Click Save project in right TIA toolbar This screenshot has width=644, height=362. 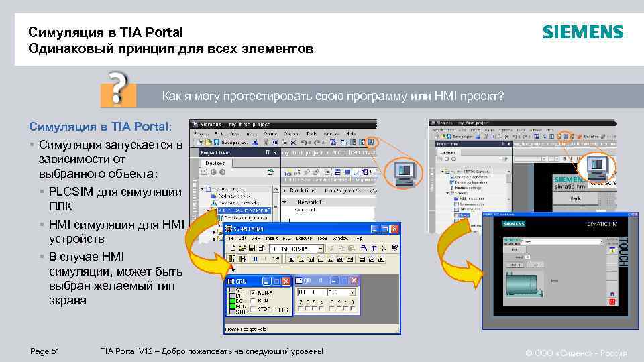(x=460, y=137)
